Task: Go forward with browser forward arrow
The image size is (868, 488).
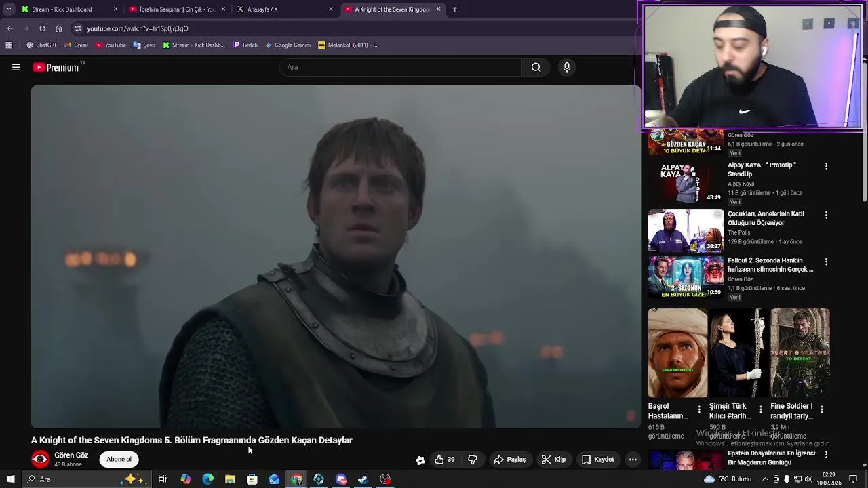Action: tap(26, 28)
